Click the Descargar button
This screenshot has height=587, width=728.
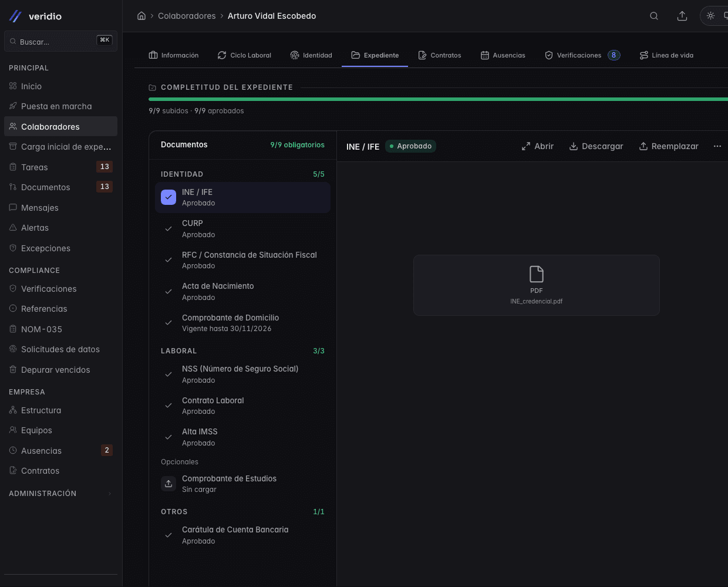click(x=596, y=146)
